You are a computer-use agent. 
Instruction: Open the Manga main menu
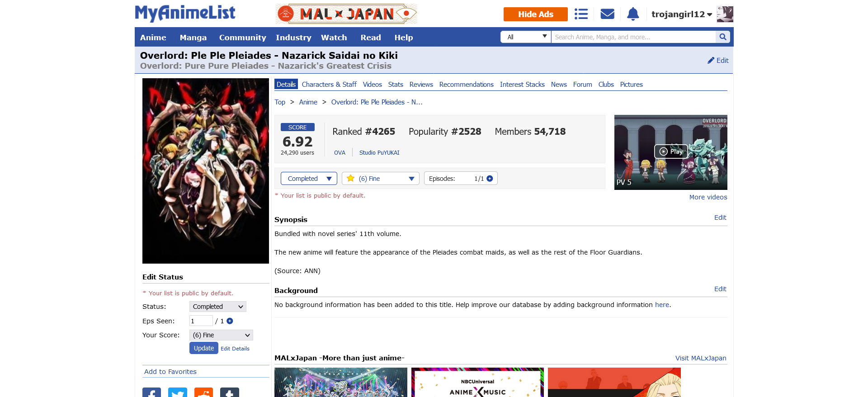(x=193, y=38)
